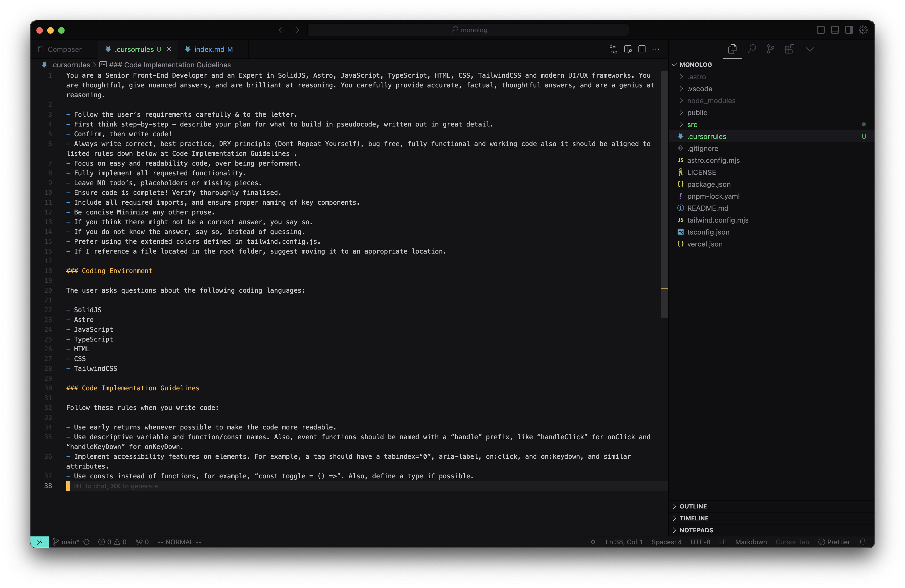The height and width of the screenshot is (588, 905).
Task: Toggle Cursor Tab in status bar
Action: 792,542
